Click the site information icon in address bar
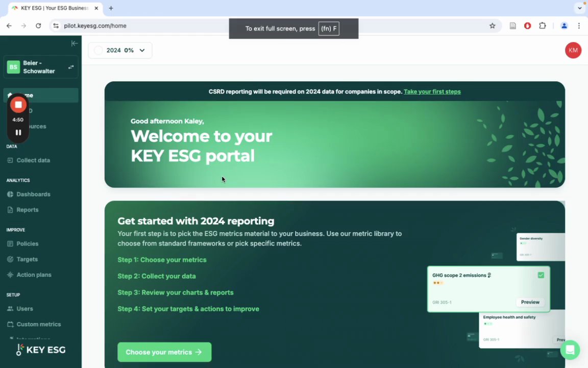The image size is (588, 368). coord(56,26)
